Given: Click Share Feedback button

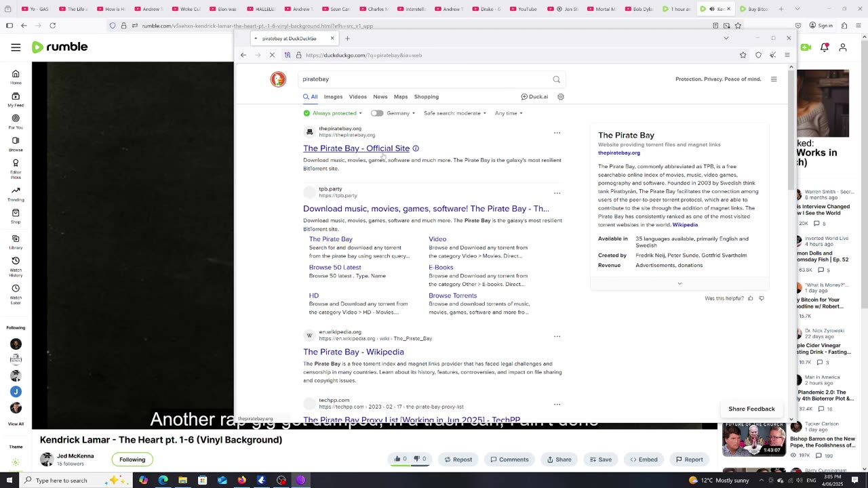Looking at the screenshot, I should 751,409.
